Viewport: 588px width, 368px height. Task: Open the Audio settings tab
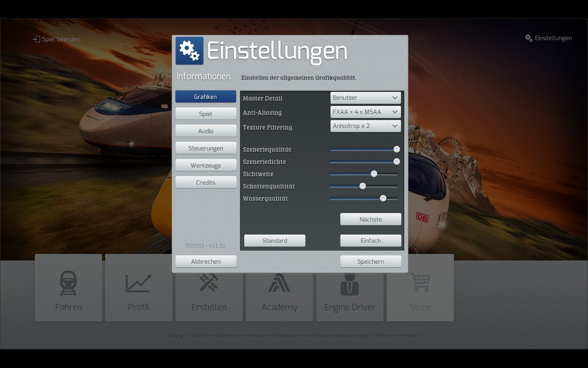coord(206,131)
